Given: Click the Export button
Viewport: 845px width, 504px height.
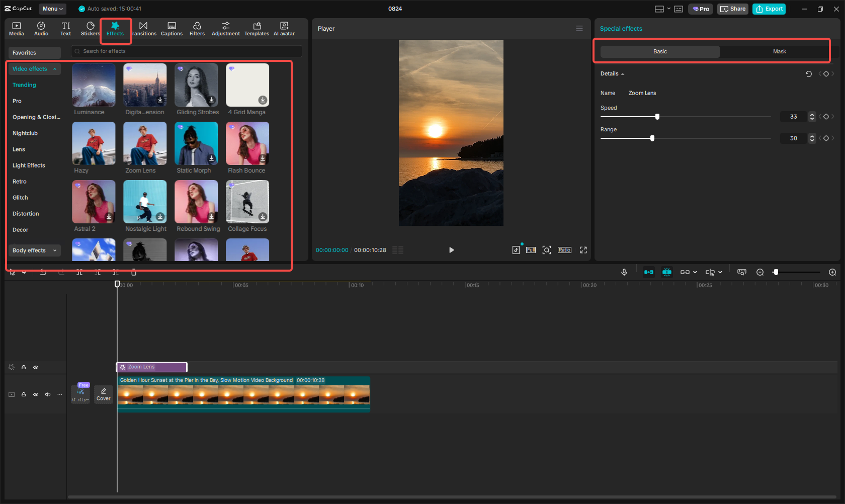Looking at the screenshot, I should [x=769, y=9].
